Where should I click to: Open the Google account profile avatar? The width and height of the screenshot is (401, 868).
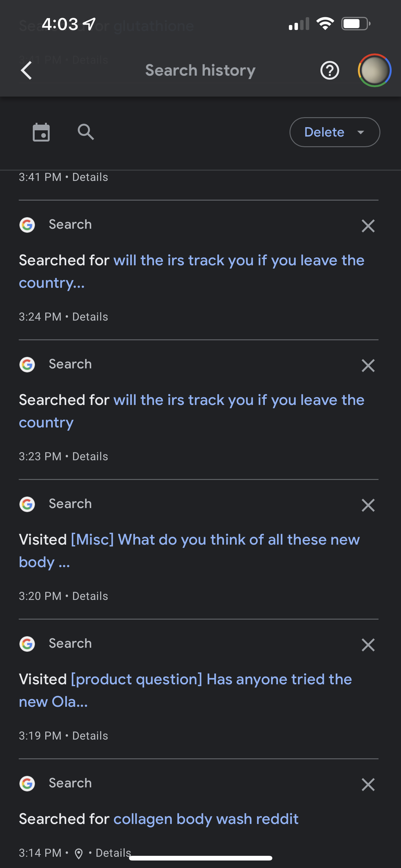click(x=374, y=70)
